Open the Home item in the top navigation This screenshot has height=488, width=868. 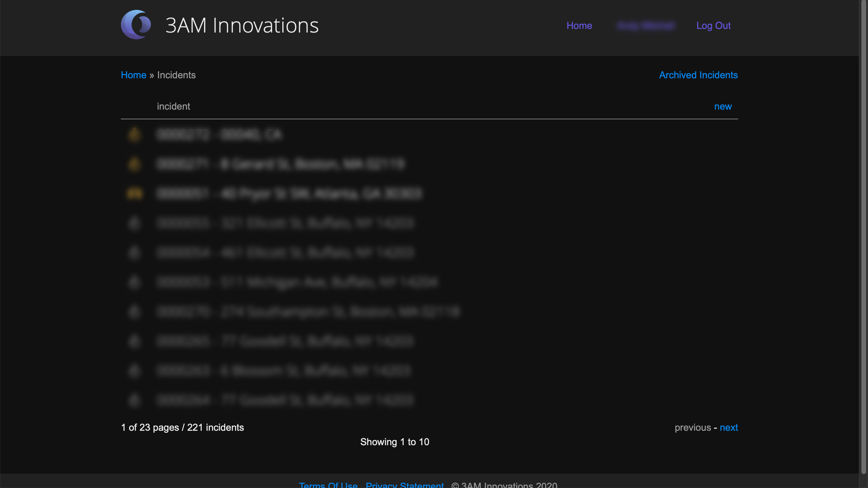pyautogui.click(x=579, y=26)
